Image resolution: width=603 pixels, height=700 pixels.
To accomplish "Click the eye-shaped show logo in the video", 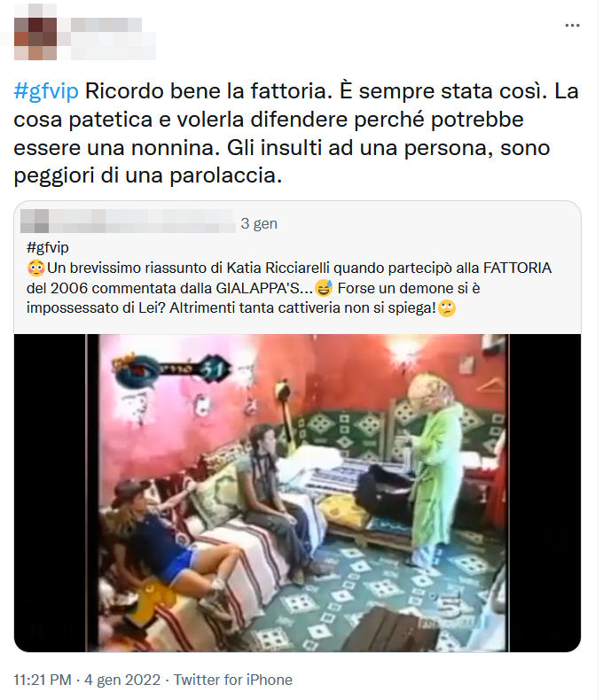I will 136,370.
